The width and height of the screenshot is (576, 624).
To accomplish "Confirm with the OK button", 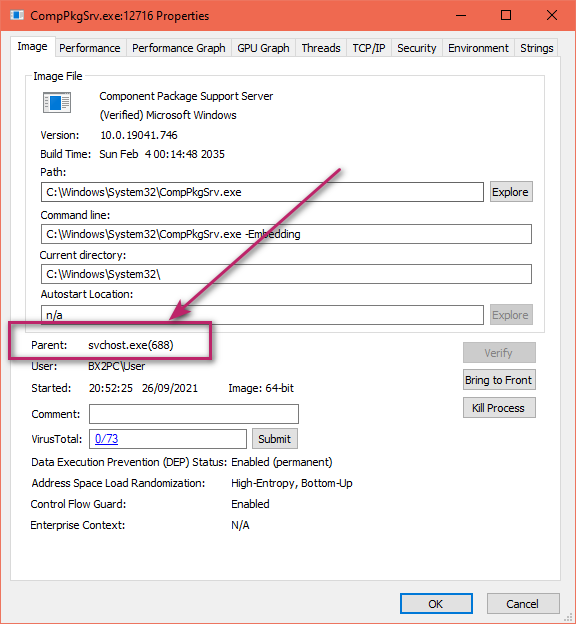I will 436,604.
